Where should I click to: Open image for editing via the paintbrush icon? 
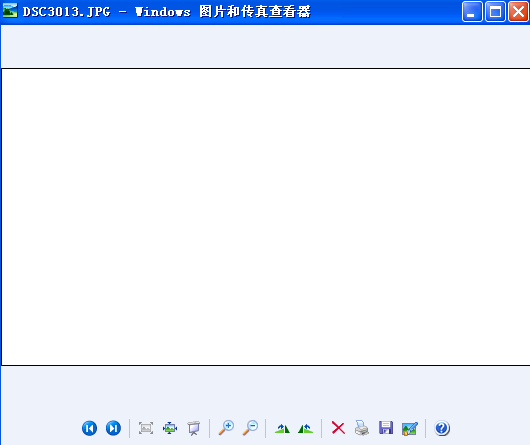(x=410, y=428)
